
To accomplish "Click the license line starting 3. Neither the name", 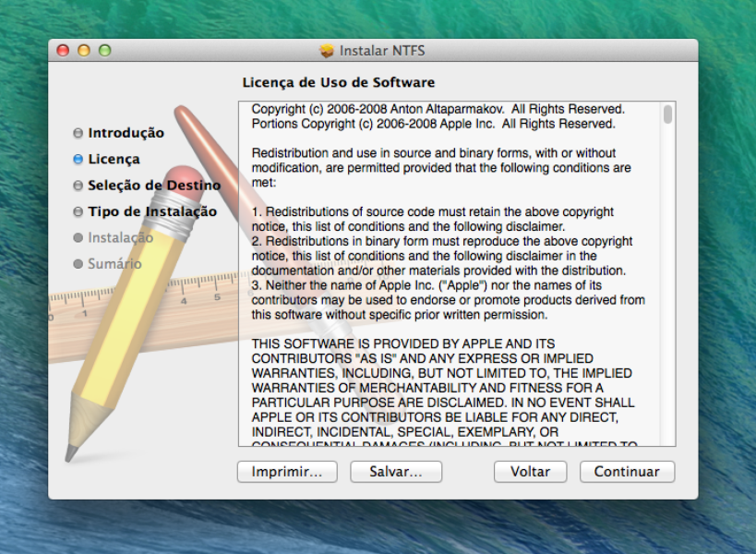I will (426, 285).
